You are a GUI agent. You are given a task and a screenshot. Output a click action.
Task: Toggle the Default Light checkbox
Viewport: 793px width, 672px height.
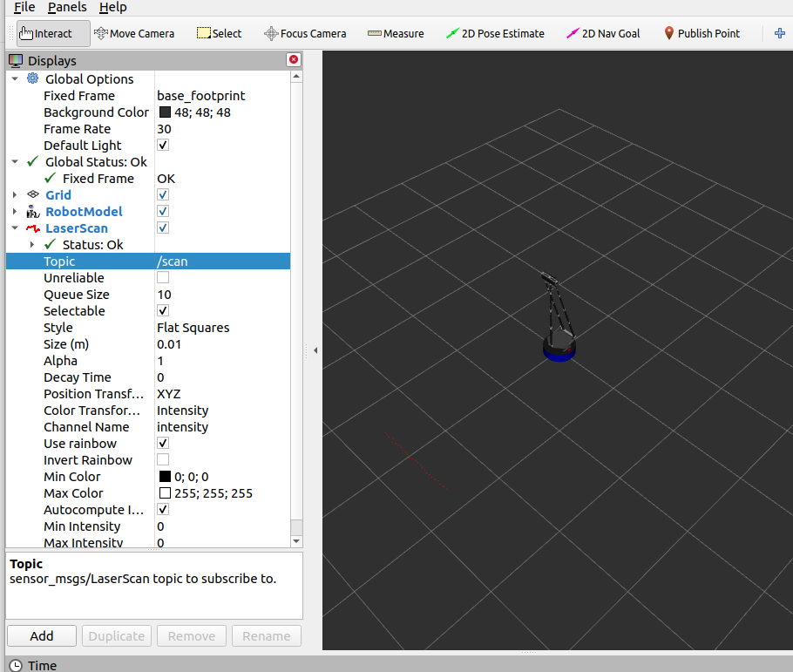[x=163, y=146]
